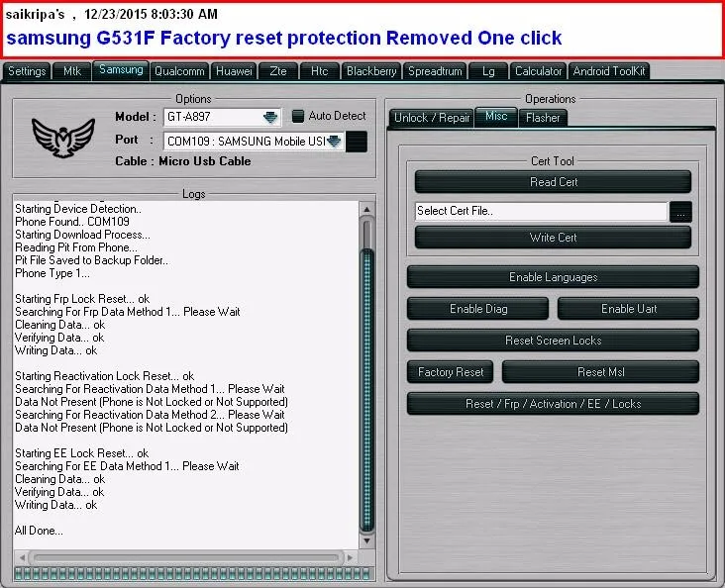Click the black square next to Port
This screenshot has width=725, height=588.
(x=357, y=142)
